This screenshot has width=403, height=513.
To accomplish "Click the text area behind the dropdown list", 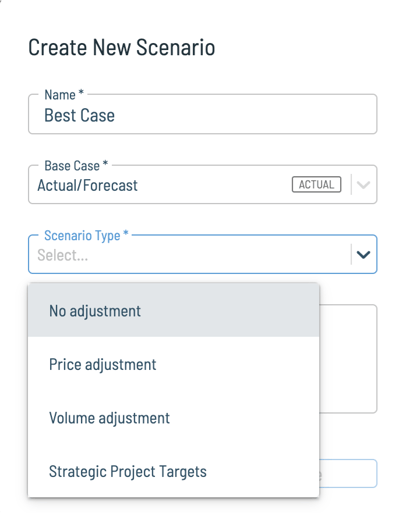I will coord(348,359).
